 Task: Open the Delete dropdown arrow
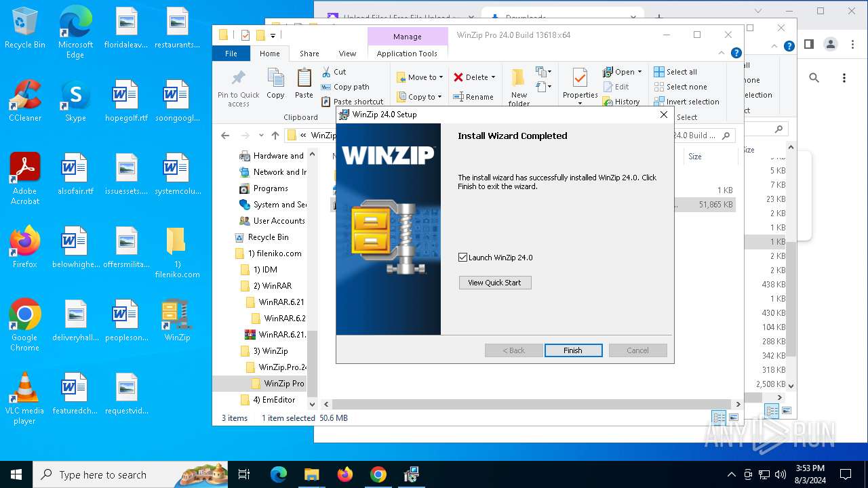tap(493, 77)
